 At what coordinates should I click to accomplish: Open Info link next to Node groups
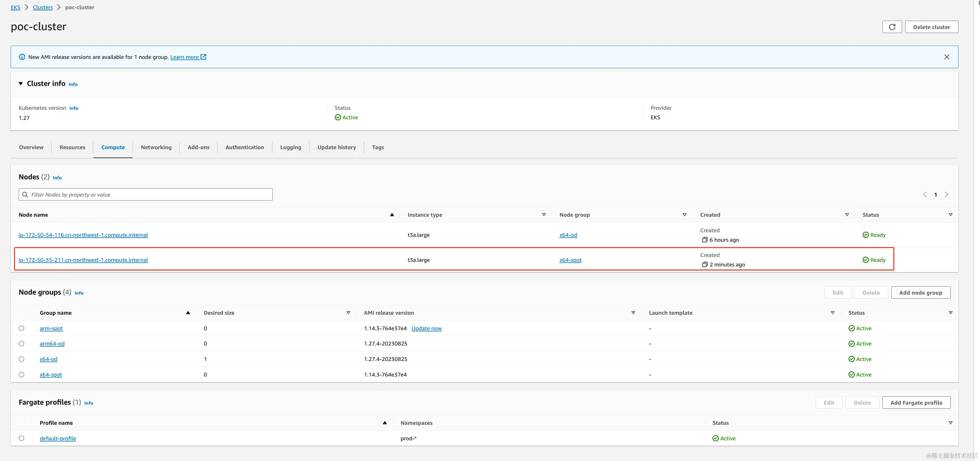[79, 293]
